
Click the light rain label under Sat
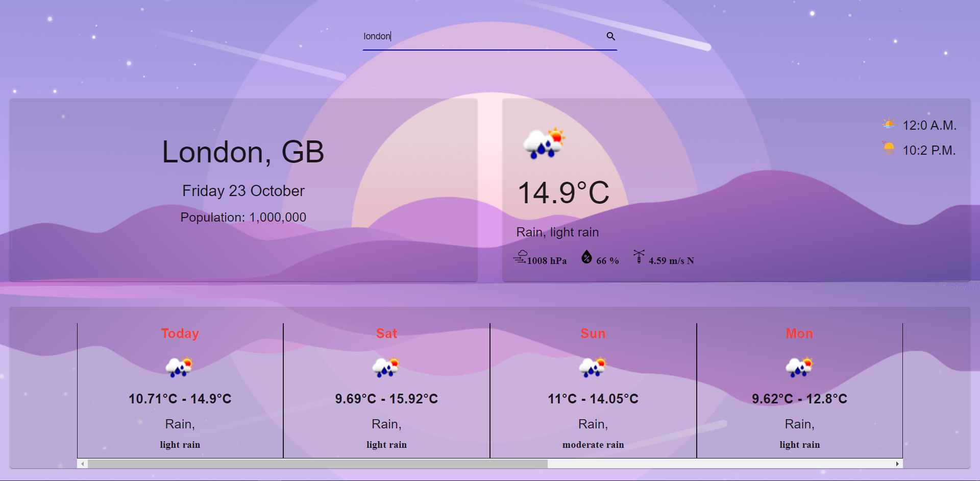[x=386, y=445]
